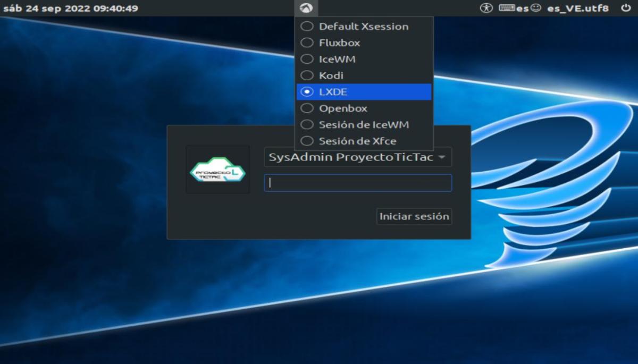Expand the SysAdmin ProyectoTicTac user dropdown
638x364 pixels.
tap(358, 158)
